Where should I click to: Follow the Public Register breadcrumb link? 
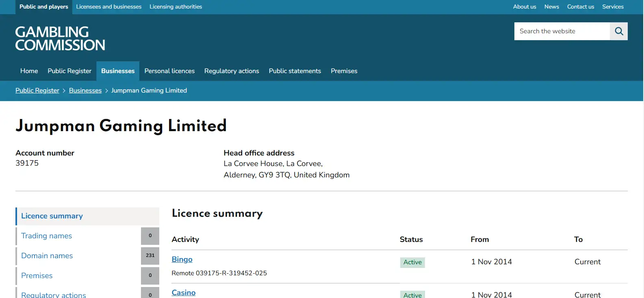[37, 91]
